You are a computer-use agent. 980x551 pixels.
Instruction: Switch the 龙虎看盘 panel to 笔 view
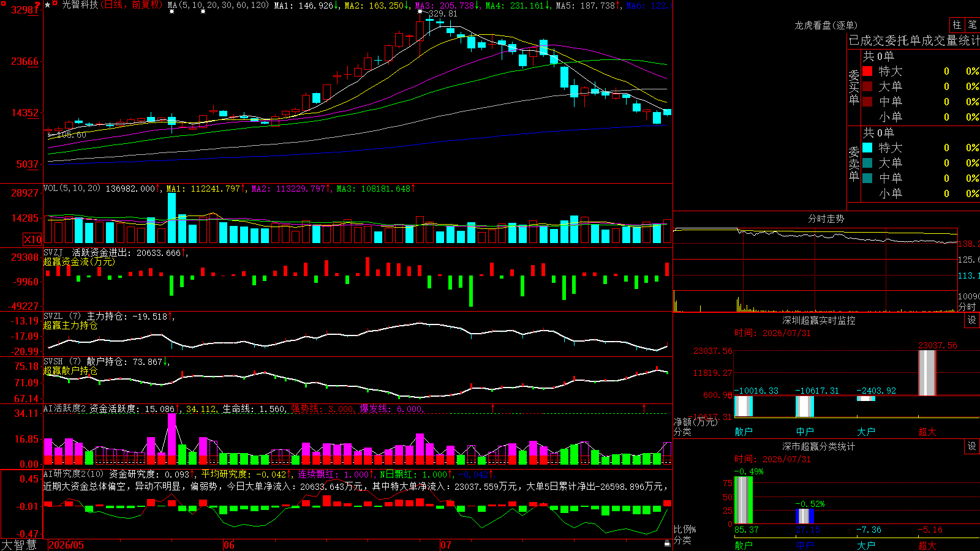(x=972, y=25)
